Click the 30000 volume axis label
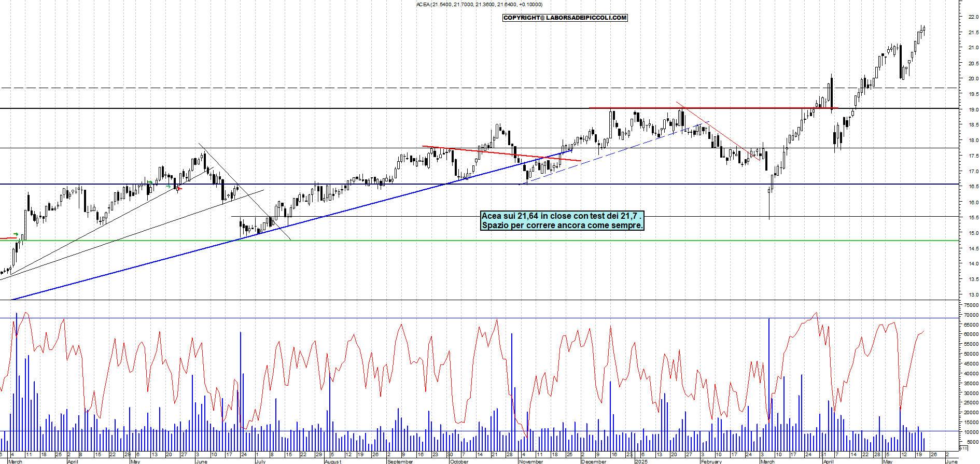 pos(971,393)
